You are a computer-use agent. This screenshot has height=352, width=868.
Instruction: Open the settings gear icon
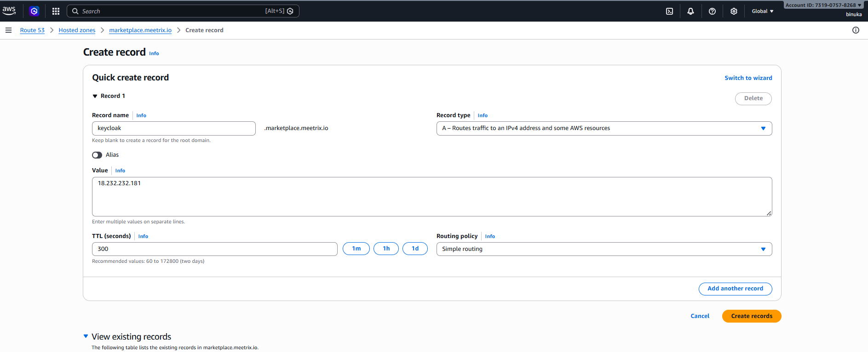click(x=734, y=11)
